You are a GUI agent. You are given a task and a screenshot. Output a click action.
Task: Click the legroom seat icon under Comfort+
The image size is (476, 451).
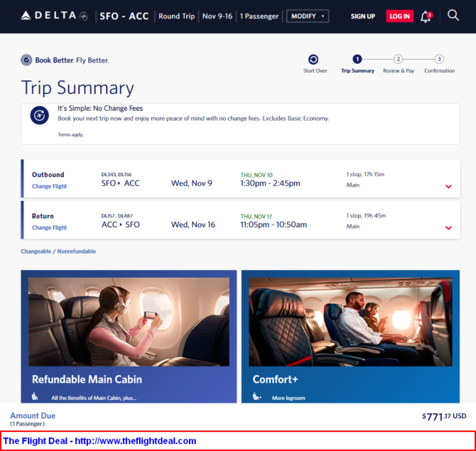click(x=256, y=397)
